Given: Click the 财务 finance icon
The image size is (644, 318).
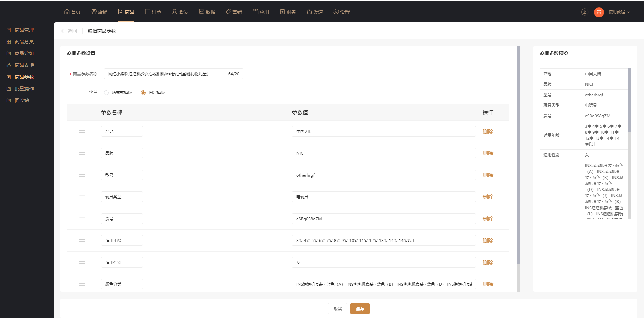Looking at the screenshot, I should (282, 12).
